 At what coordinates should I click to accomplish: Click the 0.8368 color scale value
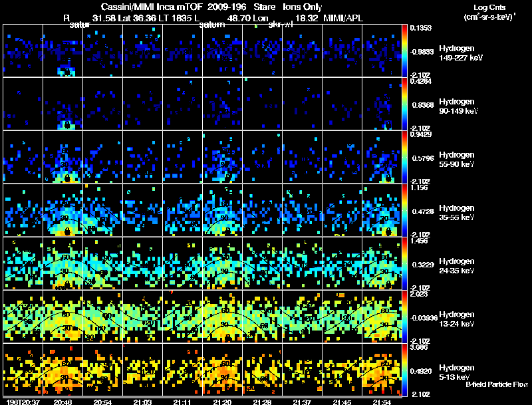(423, 105)
